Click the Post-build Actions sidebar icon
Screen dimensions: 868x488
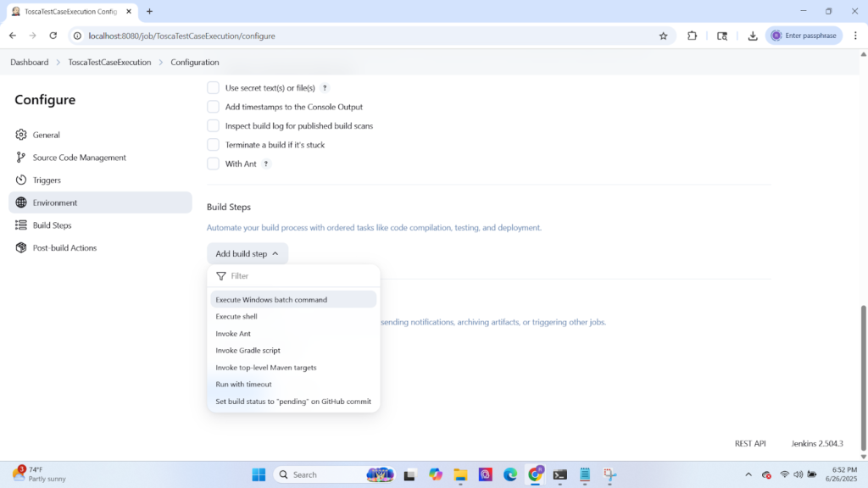pyautogui.click(x=20, y=247)
